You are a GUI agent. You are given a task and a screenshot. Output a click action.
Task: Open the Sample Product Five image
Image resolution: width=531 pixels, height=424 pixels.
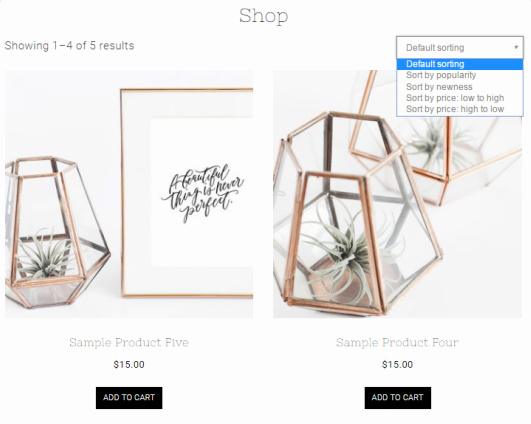coord(129,194)
